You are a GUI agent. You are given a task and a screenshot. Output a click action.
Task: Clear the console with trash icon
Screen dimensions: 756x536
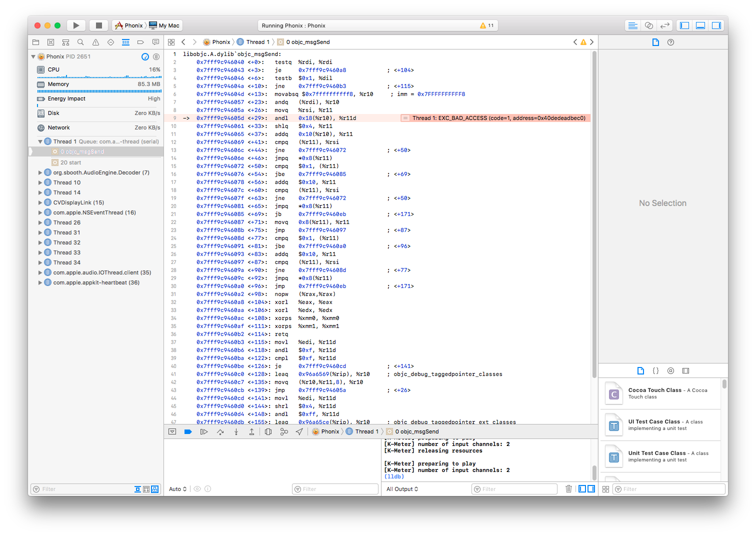[568, 489]
